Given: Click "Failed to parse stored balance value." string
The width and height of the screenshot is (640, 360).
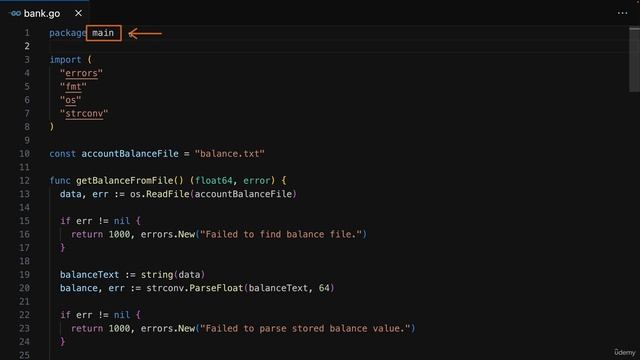Looking at the screenshot, I should [305, 329].
